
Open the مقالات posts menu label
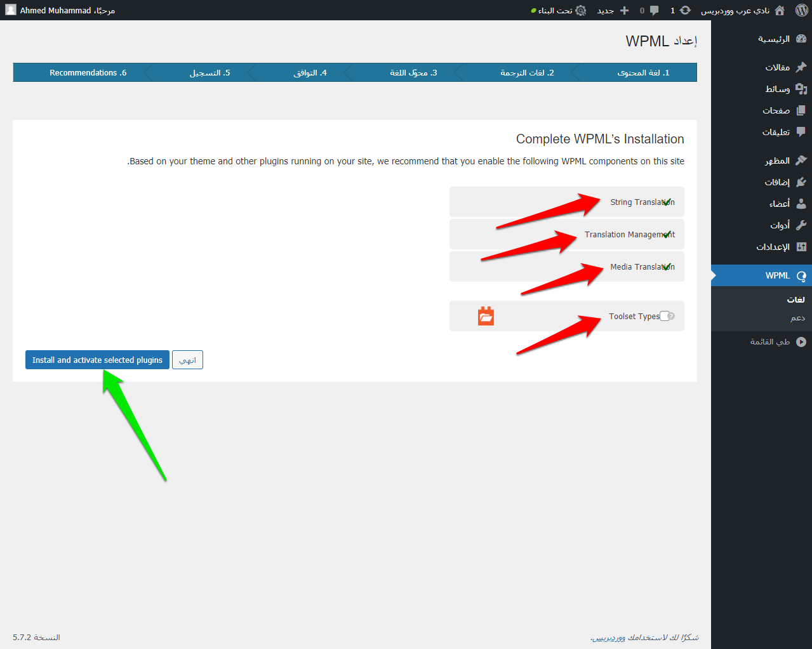(x=777, y=67)
